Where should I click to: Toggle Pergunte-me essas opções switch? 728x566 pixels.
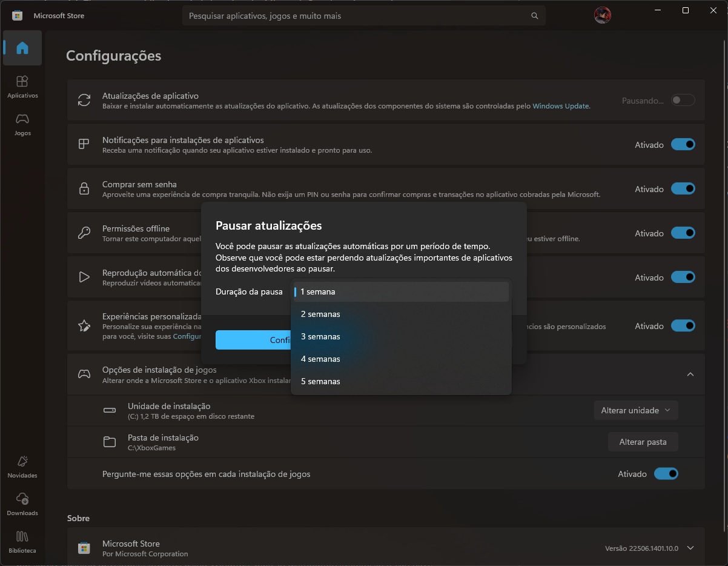666,473
